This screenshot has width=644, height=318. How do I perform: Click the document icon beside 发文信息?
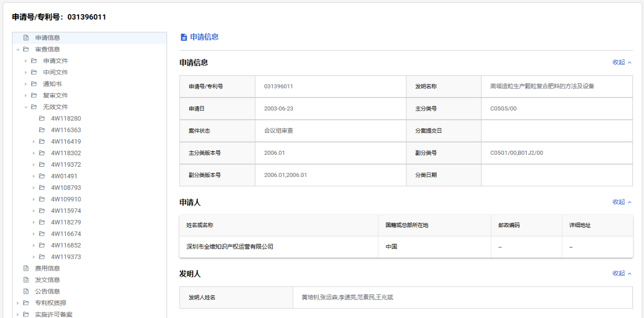[26, 280]
